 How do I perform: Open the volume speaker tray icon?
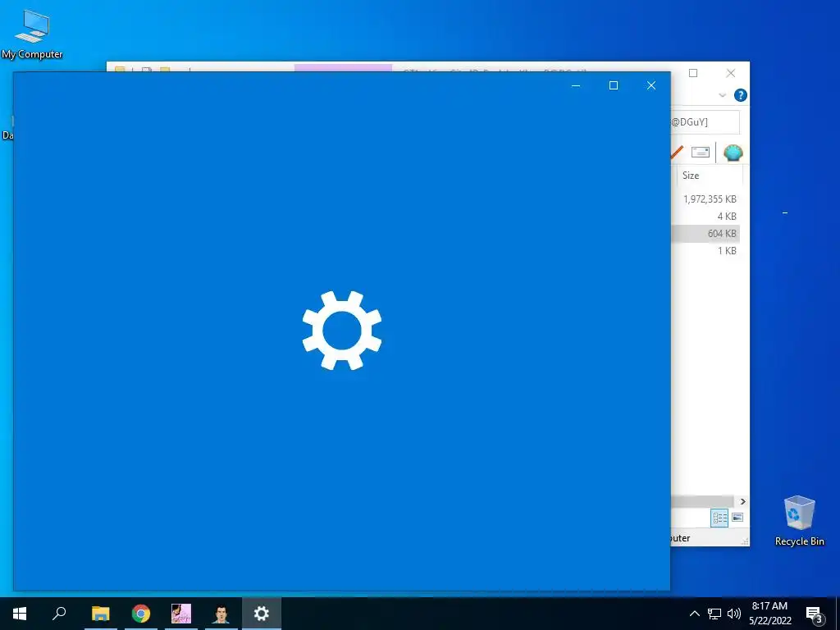click(734, 614)
